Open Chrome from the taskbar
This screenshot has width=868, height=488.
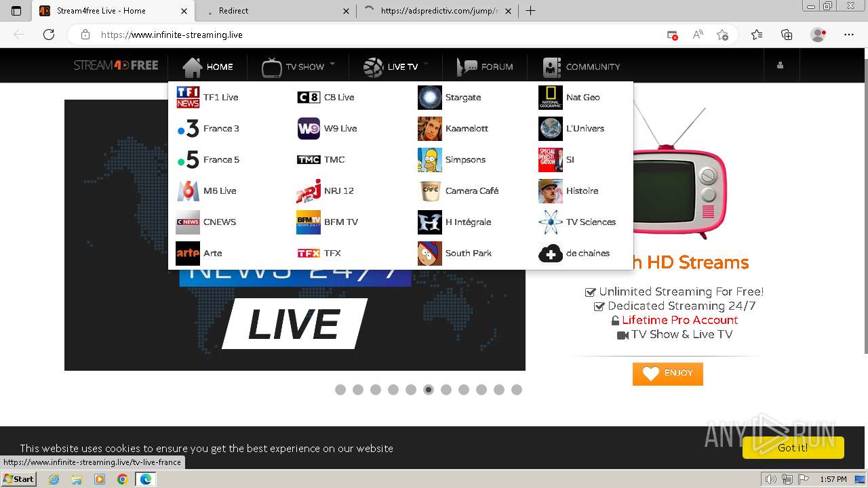tap(122, 479)
